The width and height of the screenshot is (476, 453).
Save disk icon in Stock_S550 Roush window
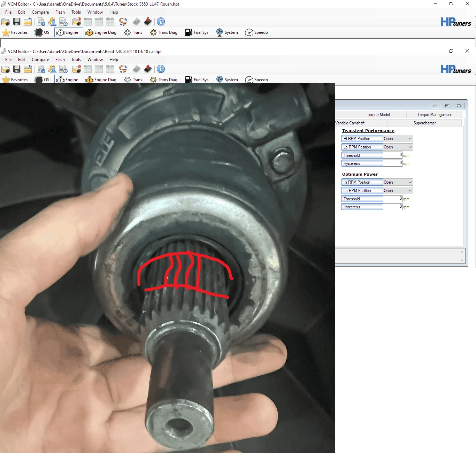click(x=17, y=22)
